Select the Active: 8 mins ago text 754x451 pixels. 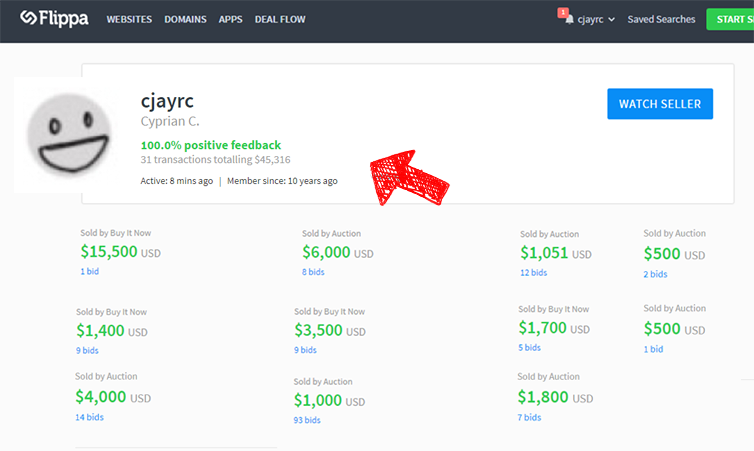176,181
